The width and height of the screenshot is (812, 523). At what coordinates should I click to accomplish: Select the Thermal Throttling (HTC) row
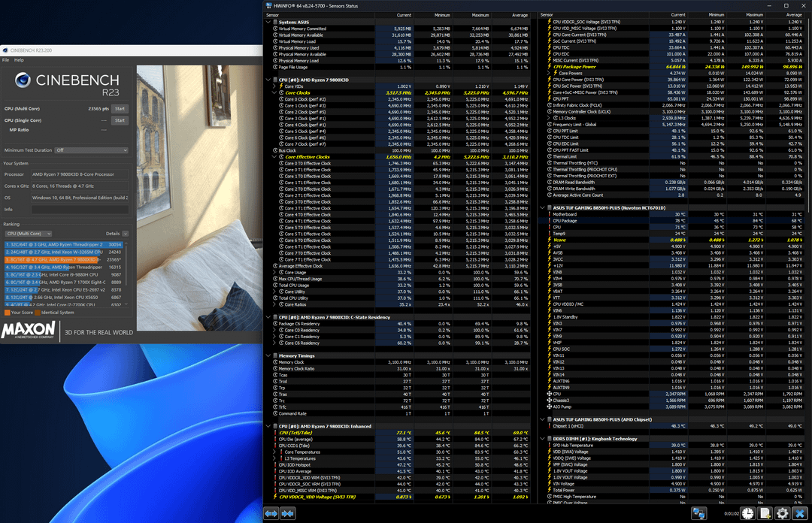[x=672, y=163]
